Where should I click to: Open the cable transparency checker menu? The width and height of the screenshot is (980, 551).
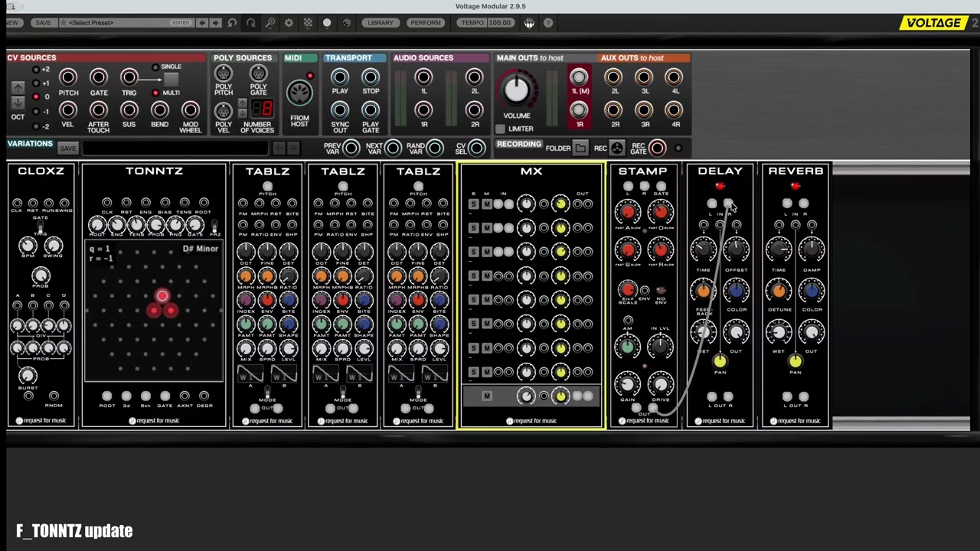coord(308,23)
